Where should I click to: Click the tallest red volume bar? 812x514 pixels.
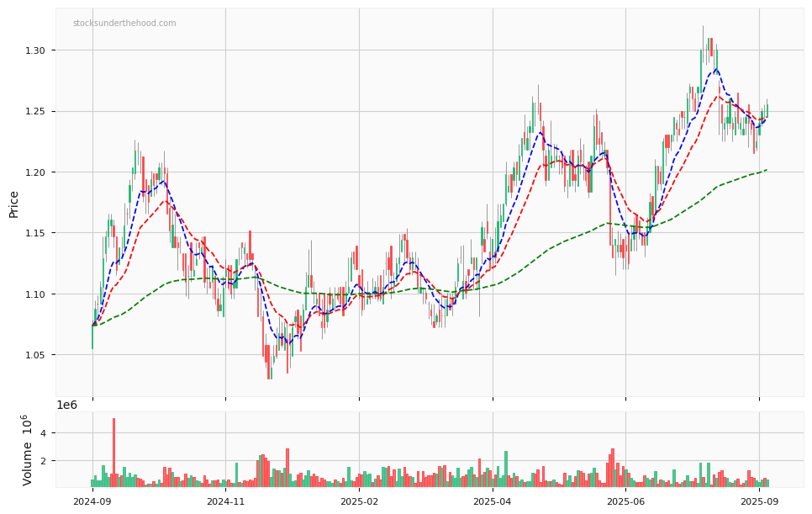[114, 453]
